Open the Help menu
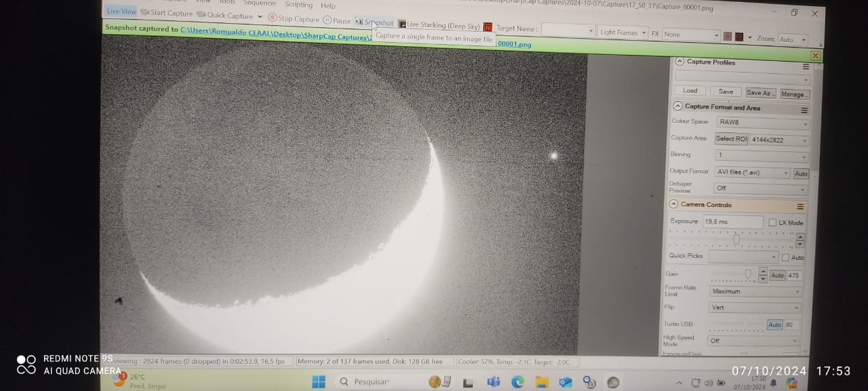Image resolution: width=868 pixels, height=391 pixels. 328,5
